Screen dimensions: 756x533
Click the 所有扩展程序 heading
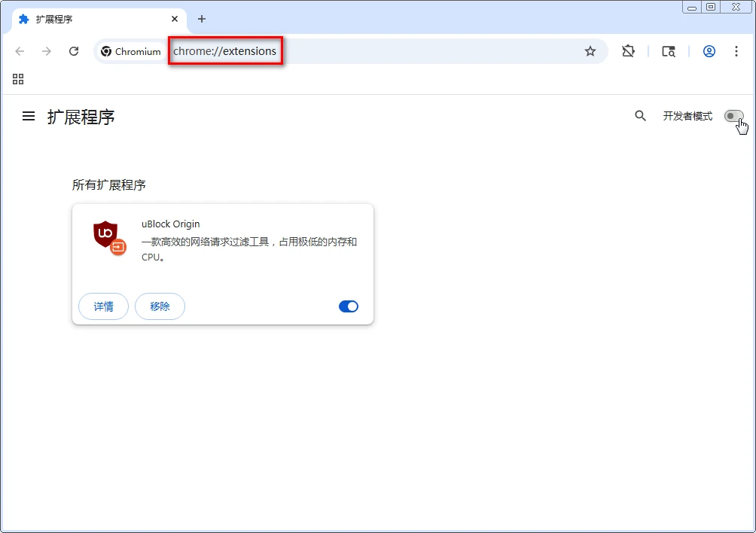point(109,184)
